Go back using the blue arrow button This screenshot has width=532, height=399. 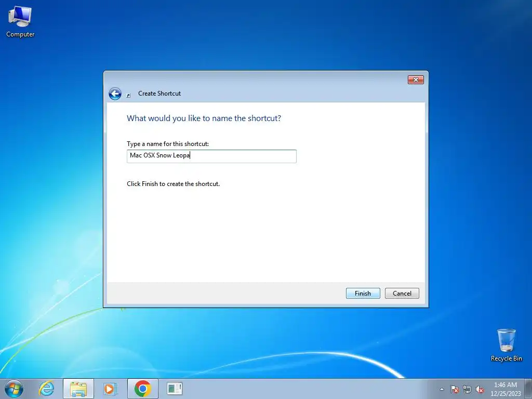coord(115,94)
